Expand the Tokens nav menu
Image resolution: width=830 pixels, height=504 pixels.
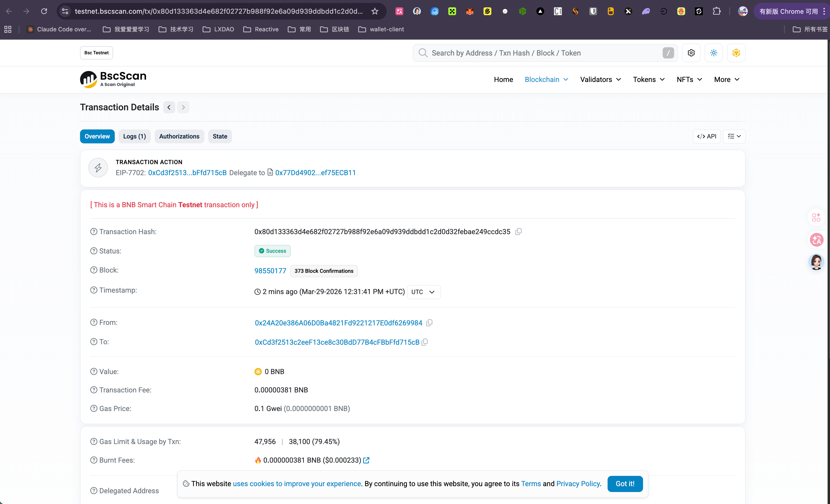tap(648, 80)
